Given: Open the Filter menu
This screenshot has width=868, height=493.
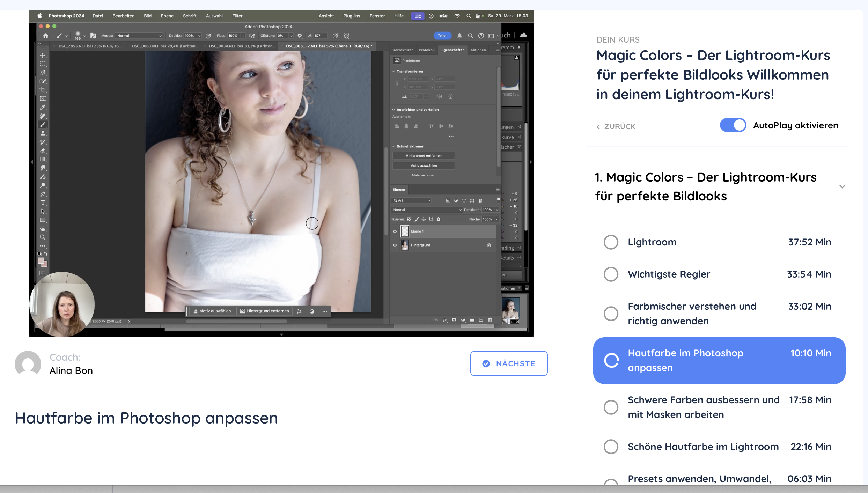Looking at the screenshot, I should point(237,16).
